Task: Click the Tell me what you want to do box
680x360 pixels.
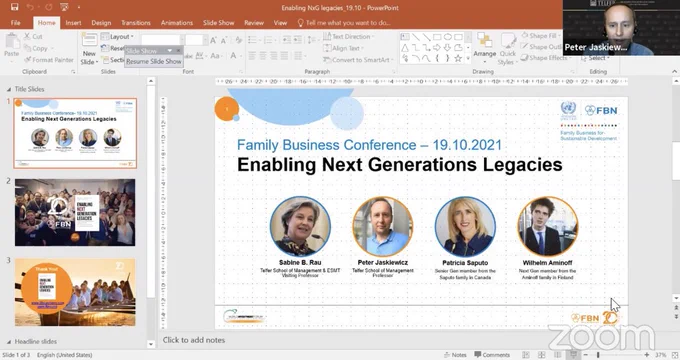Action: 344,23
